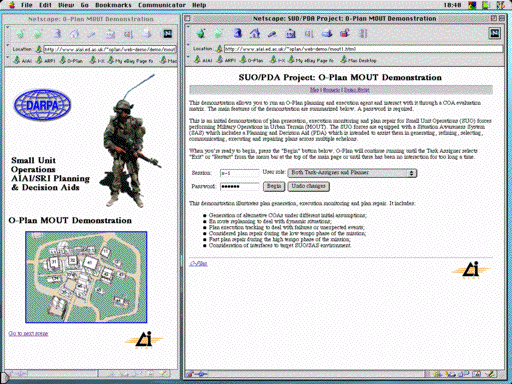Print the page from SUO/PDA Project window toolbar
Screen dimensions: 512x384
pos(327,33)
